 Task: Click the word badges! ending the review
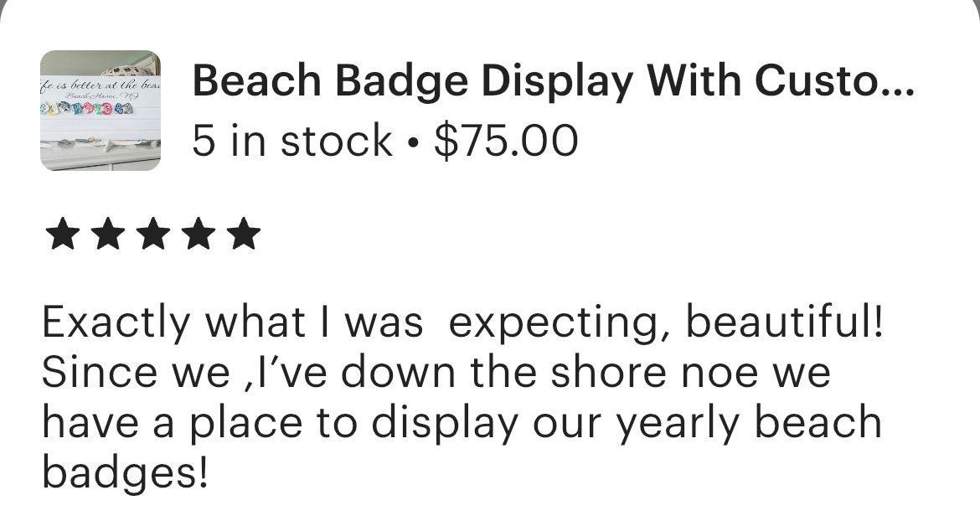pos(125,475)
